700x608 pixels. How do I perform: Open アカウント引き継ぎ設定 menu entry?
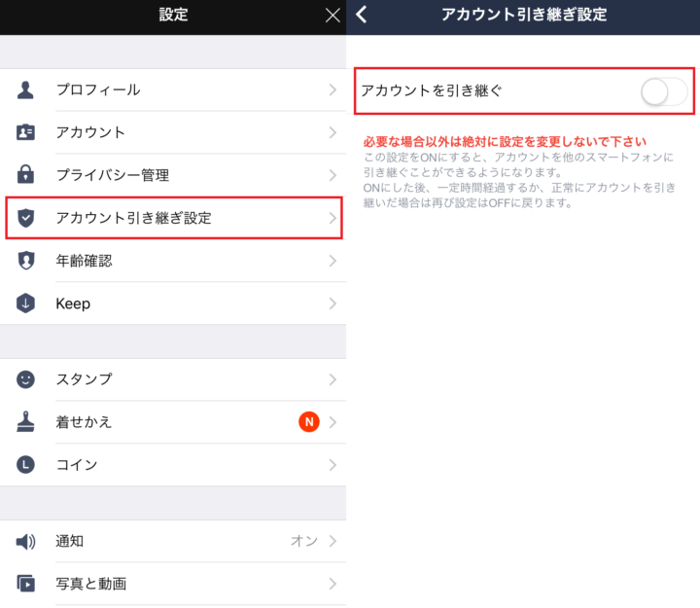pos(173,218)
